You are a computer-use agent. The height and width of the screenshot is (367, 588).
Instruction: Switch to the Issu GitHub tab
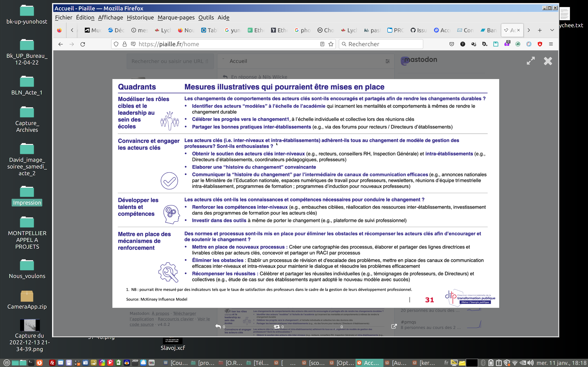[x=419, y=30]
